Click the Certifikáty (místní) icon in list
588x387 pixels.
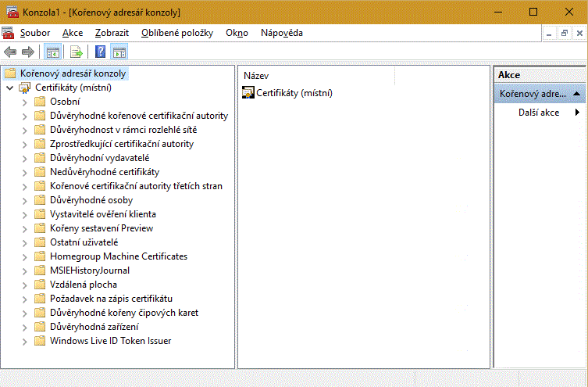click(x=248, y=93)
